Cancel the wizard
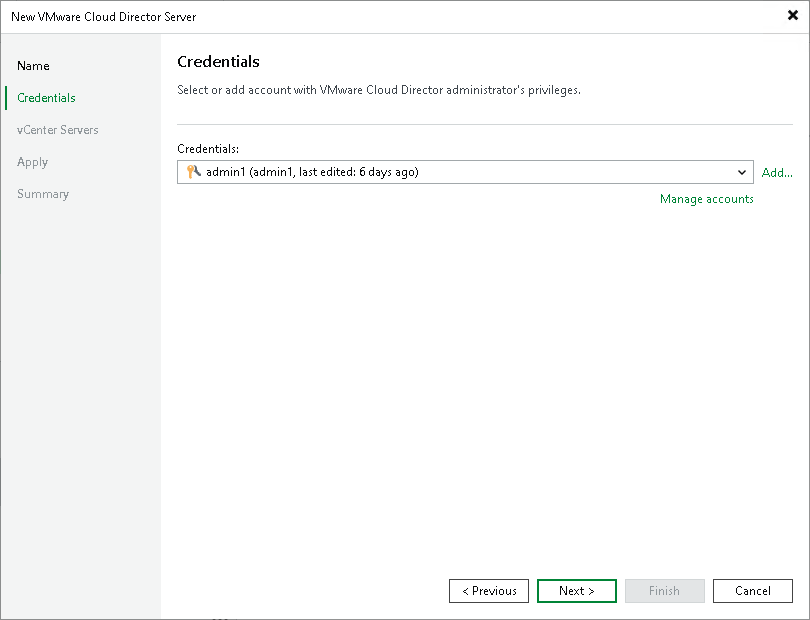The image size is (810, 620). pyautogui.click(x=753, y=591)
